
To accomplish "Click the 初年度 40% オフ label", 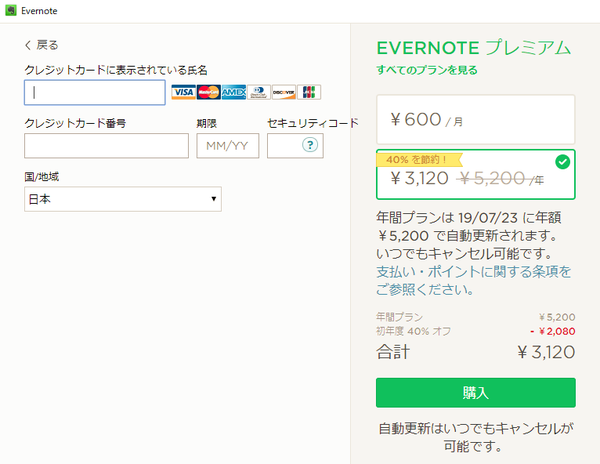I will 414,331.
